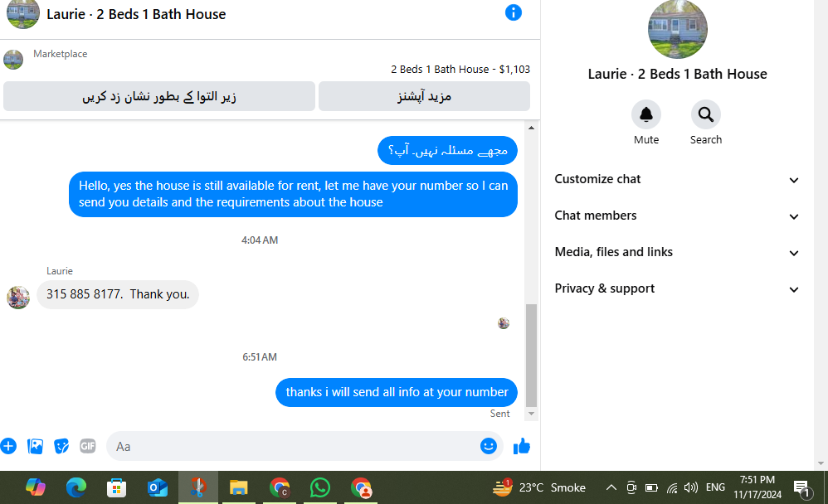Open WhatsApp from the taskbar
The height and width of the screenshot is (504, 828).
tap(320, 487)
